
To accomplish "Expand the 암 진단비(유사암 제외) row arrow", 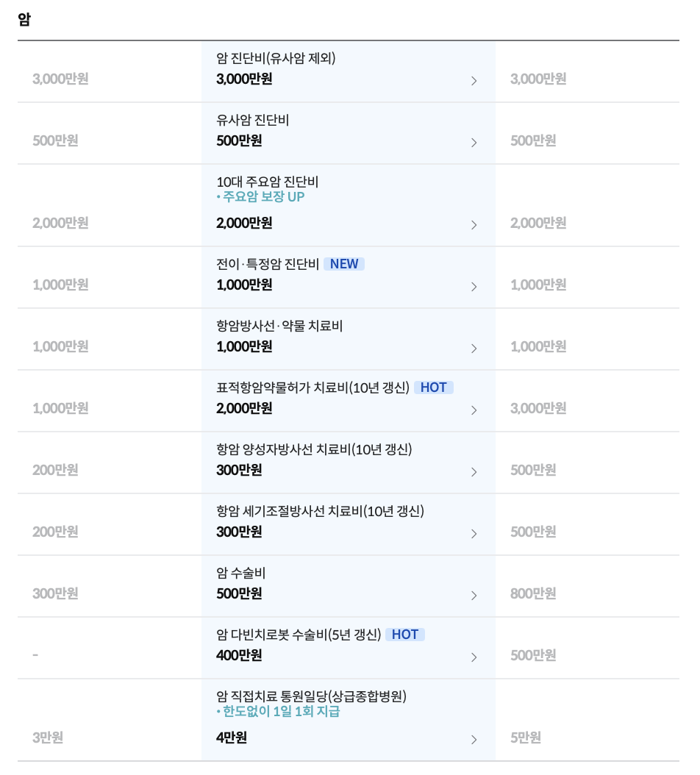I will [x=474, y=81].
